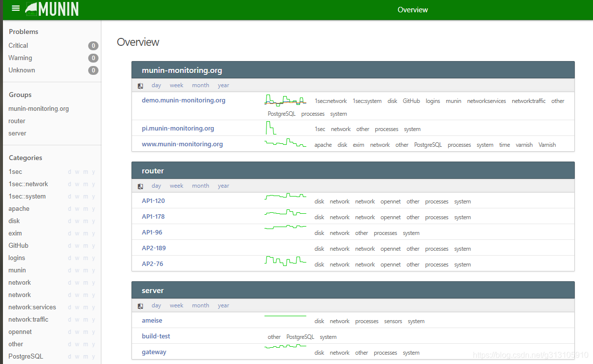Open 1sec category for pi.munin-monitoring.org
Screen dimensions: 593x364
[x=320, y=129]
